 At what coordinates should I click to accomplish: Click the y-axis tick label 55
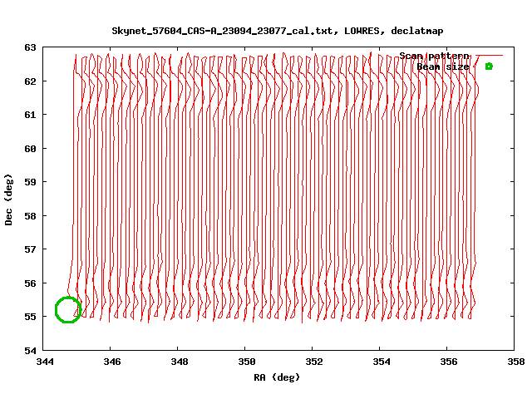click(x=30, y=317)
